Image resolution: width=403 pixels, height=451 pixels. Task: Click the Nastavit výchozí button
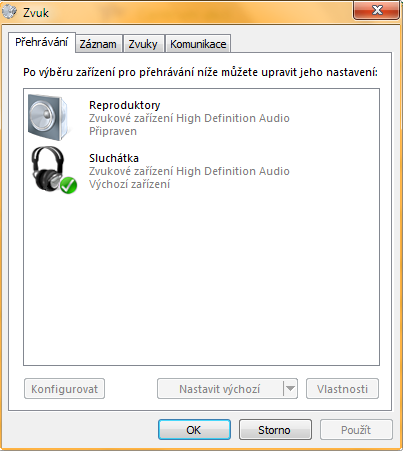(220, 389)
